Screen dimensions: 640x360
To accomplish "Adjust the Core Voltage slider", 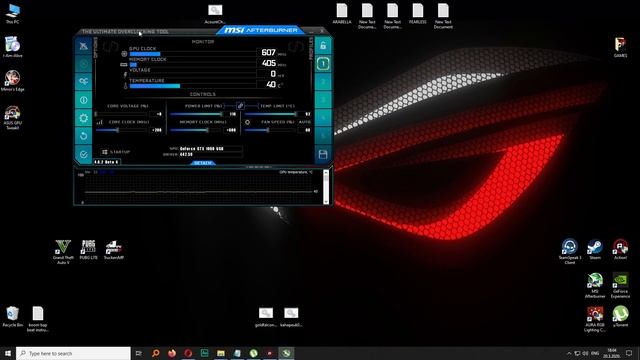I will coord(121,114).
